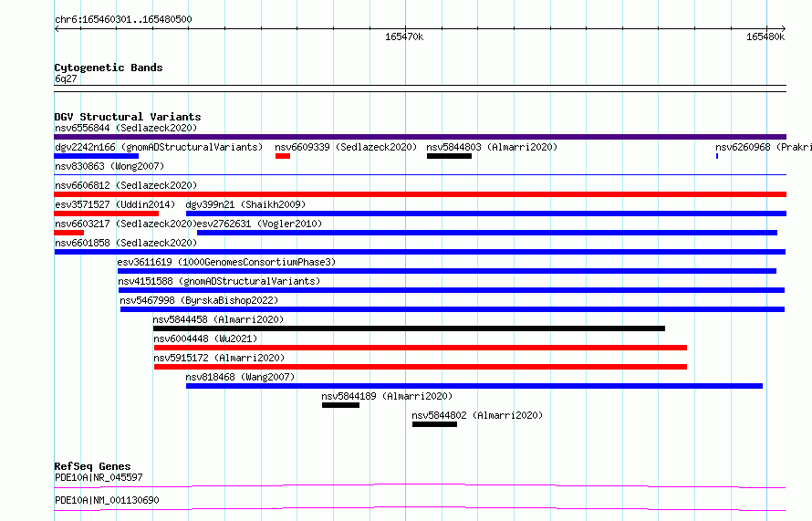
Task: Click the esv3611619 1000GenomesConsortiumPhase3 blue bar
Action: tap(447, 271)
